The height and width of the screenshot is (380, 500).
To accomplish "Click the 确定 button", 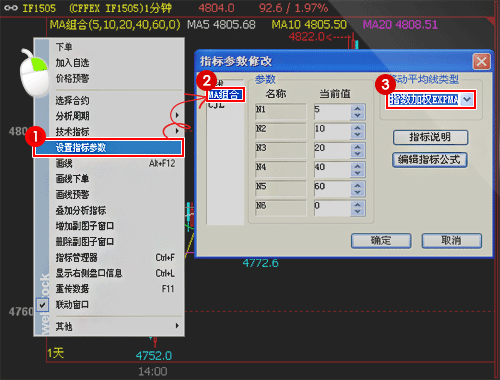I will (381, 241).
